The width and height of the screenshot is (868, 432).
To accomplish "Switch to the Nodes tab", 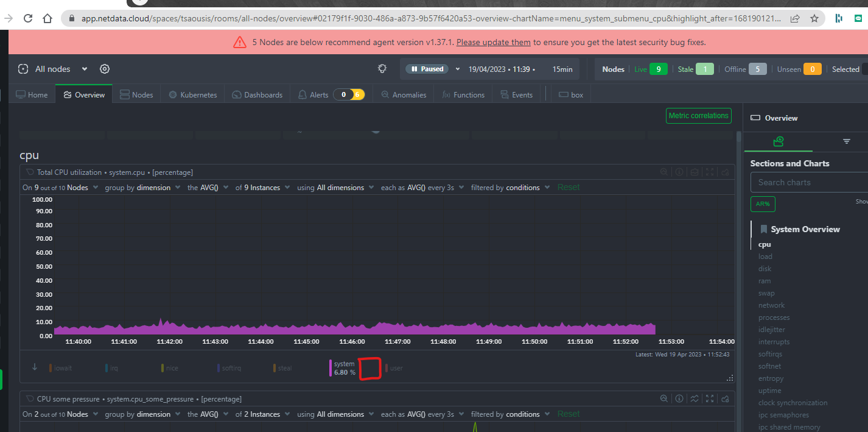I will click(x=136, y=94).
